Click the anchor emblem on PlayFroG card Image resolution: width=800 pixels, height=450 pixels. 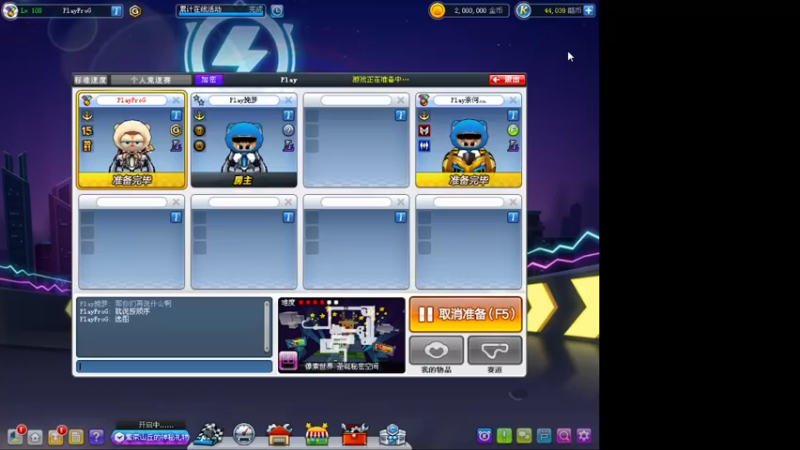[x=87, y=115]
